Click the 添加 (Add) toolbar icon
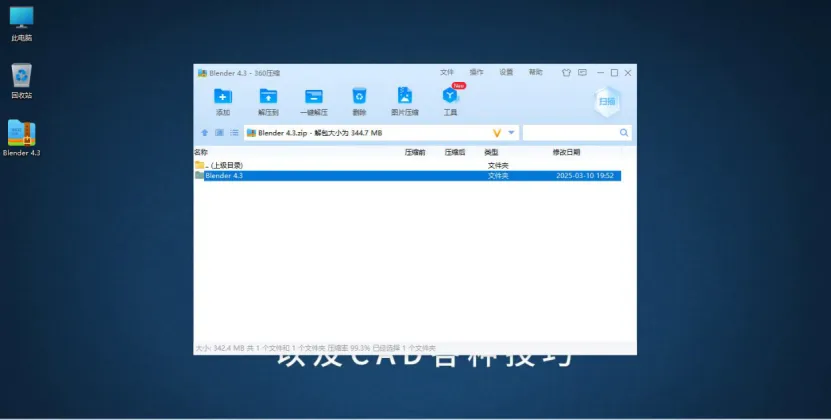This screenshot has height=420, width=831. coord(223,96)
